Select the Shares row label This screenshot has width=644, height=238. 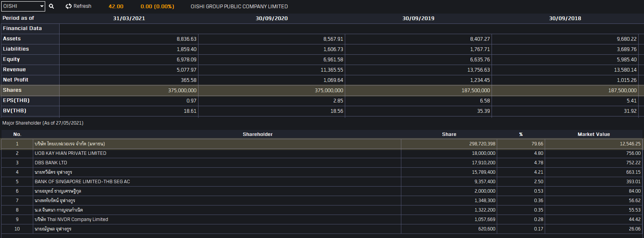[x=12, y=90]
